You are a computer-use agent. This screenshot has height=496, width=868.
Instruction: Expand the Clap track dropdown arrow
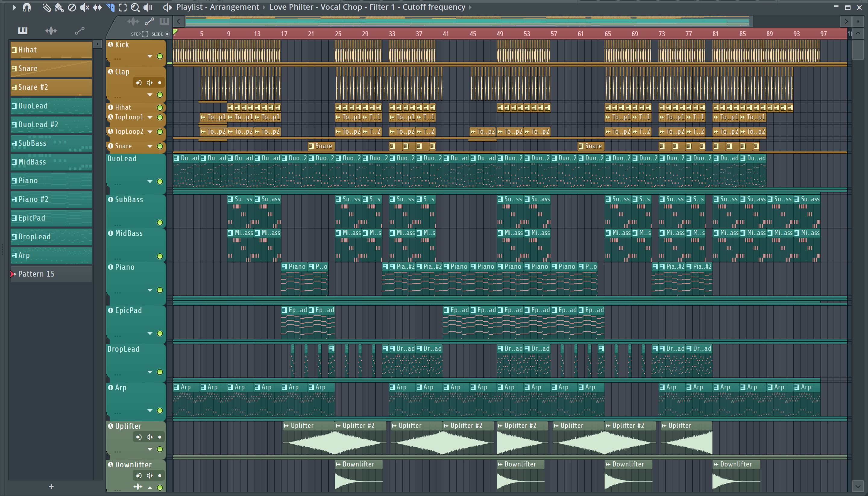click(150, 95)
